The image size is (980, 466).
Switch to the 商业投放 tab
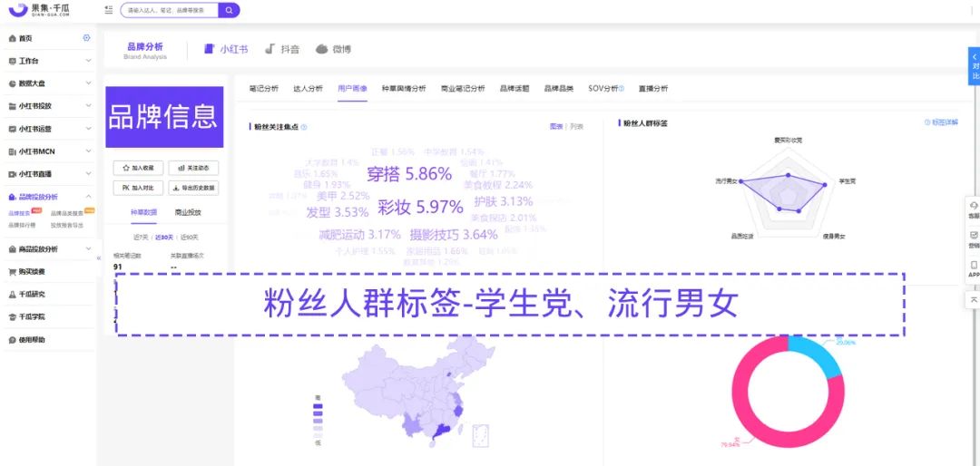[188, 212]
